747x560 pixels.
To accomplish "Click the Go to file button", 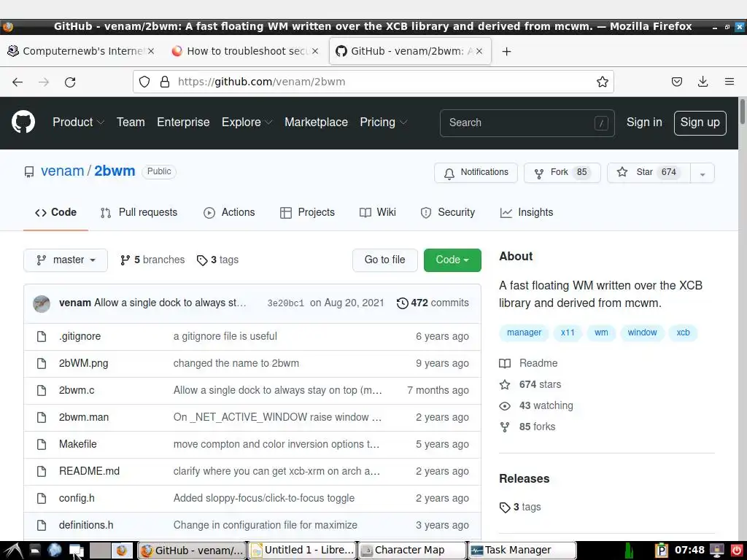I will pos(385,260).
